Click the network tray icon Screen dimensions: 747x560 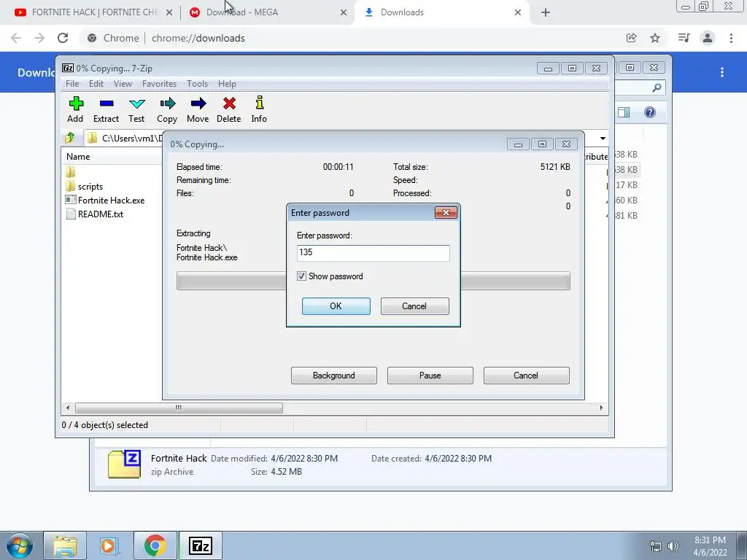click(656, 546)
